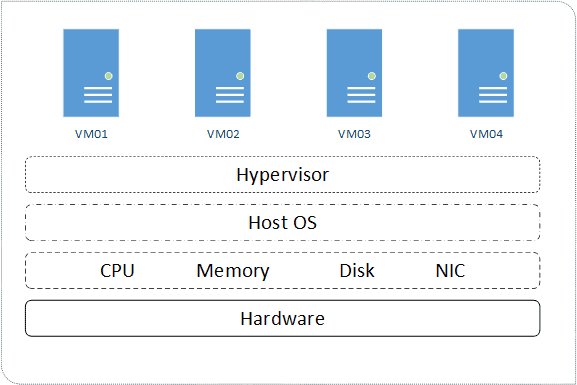Click the VM03 label text
The image size is (577, 385).
[354, 134]
